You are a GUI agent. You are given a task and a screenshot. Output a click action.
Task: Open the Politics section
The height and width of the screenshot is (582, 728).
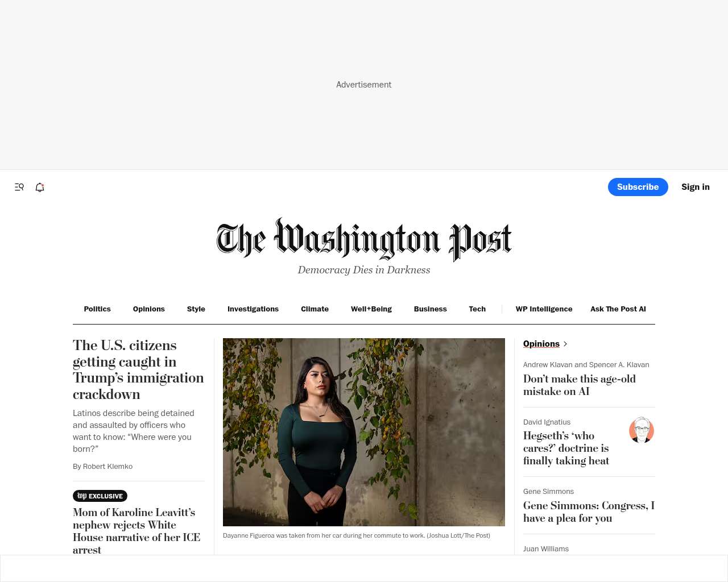[x=97, y=309]
